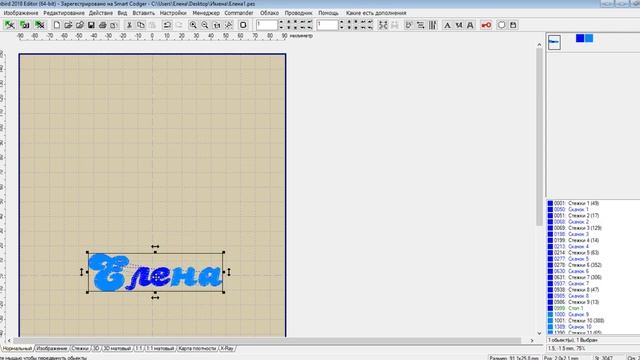Click the first green selection tool icon
The height and width of the screenshot is (360, 640).
tap(10, 25)
